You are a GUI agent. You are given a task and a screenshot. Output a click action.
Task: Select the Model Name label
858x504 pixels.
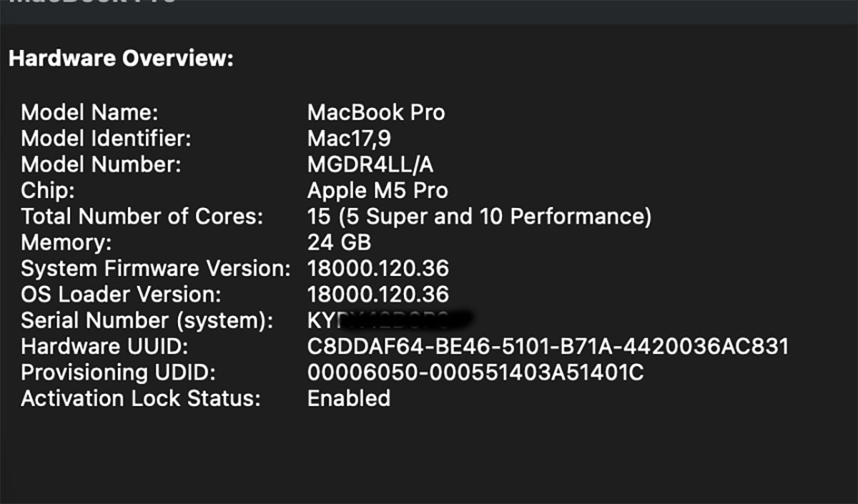coord(89,112)
